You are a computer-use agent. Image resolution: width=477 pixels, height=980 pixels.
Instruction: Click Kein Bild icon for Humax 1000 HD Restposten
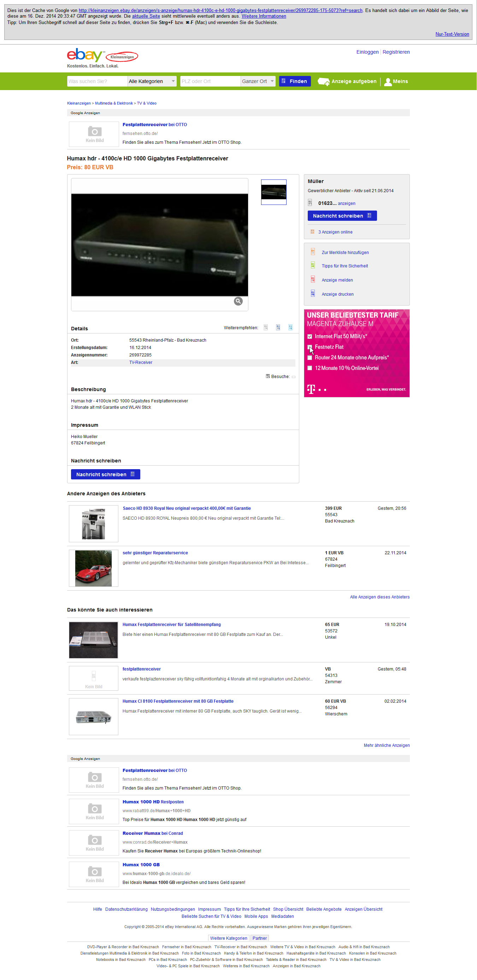click(x=95, y=811)
